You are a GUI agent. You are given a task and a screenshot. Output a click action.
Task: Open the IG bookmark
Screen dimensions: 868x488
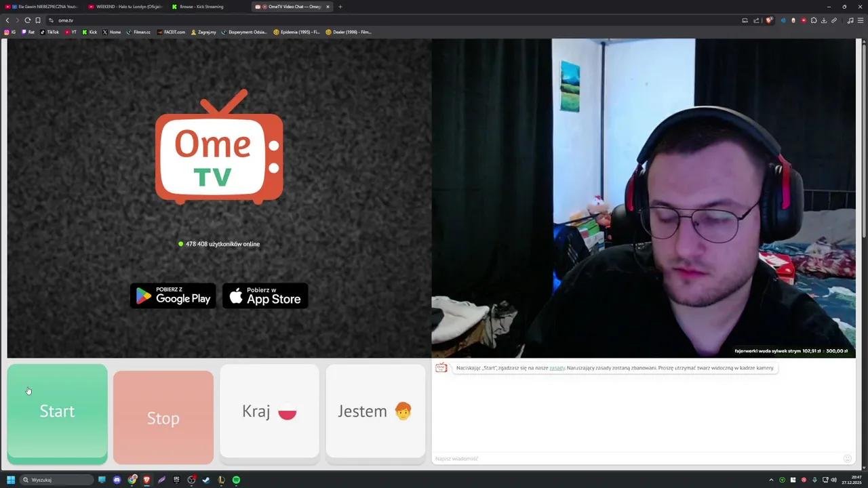click(x=10, y=32)
